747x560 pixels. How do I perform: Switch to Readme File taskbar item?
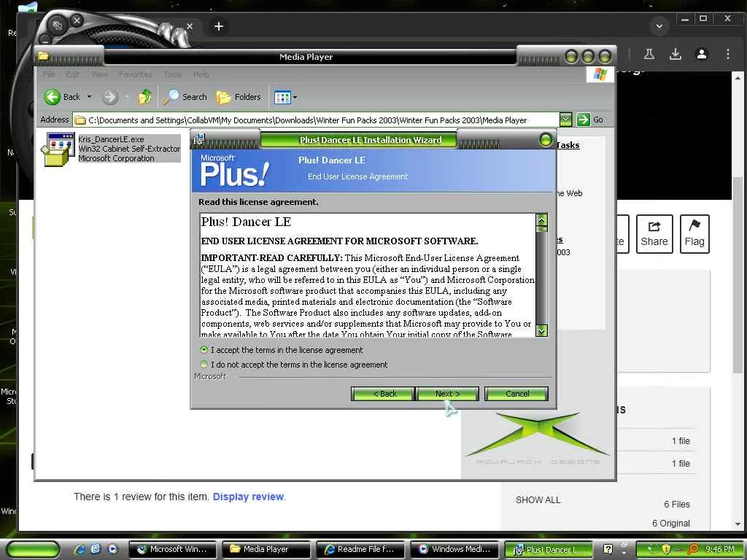[360, 549]
